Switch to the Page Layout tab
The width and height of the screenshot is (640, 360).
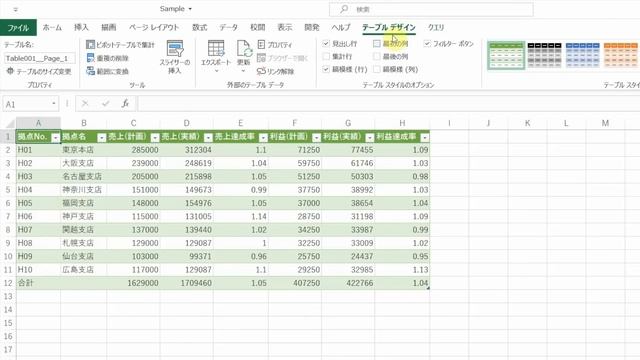pyautogui.click(x=154, y=27)
